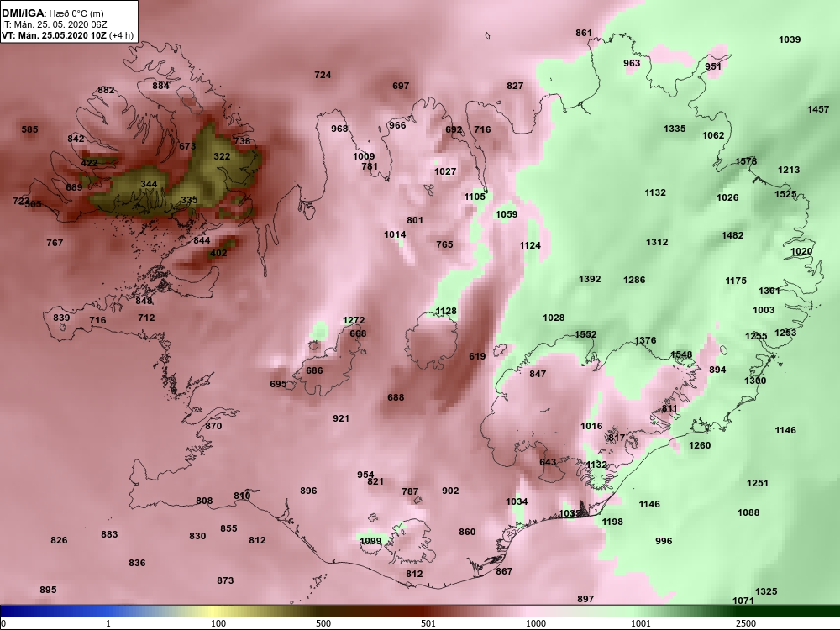Click the 1482 value on the map
Screen dimensions: 840x630
732,235
